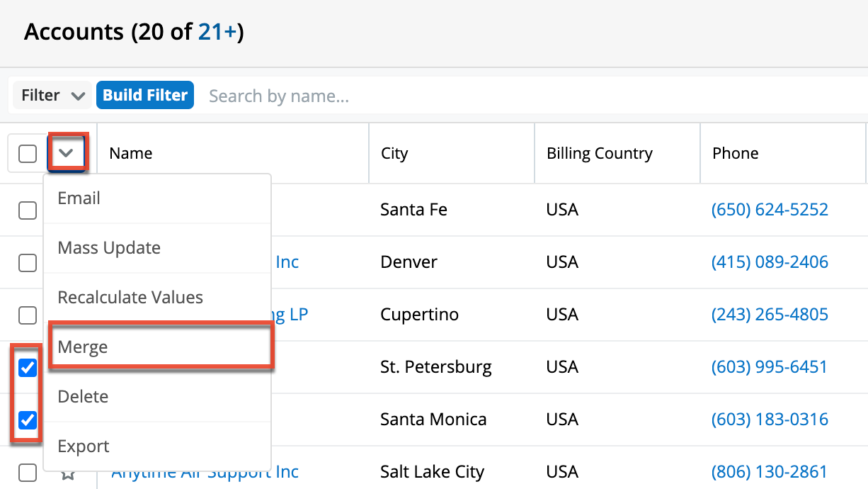Viewport: 868px width, 489px height.
Task: Favorite star icon for Salt Lake City row
Action: [68, 473]
